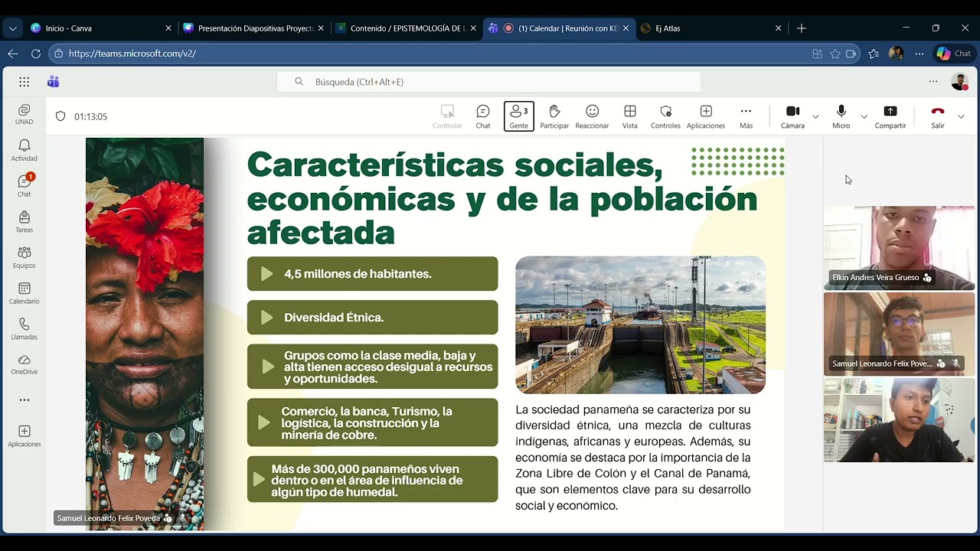
Task: Open the meeting security shield icon
Action: [60, 116]
